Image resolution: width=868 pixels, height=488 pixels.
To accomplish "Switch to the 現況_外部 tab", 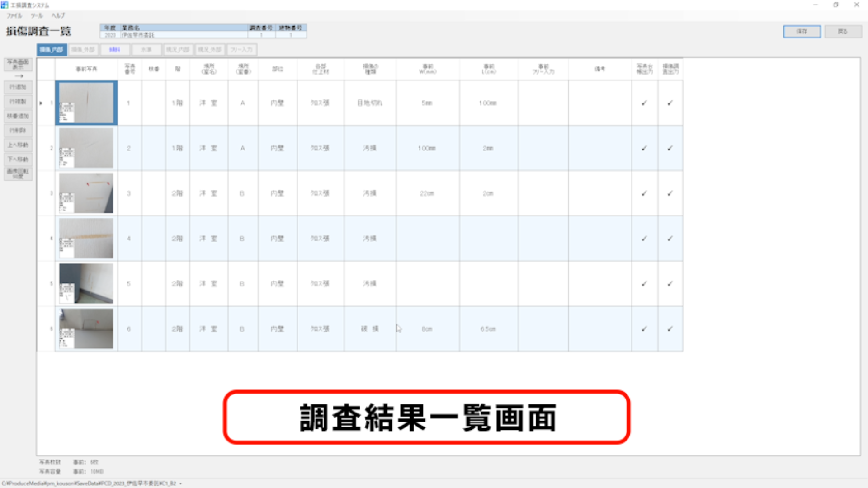I will click(x=210, y=49).
